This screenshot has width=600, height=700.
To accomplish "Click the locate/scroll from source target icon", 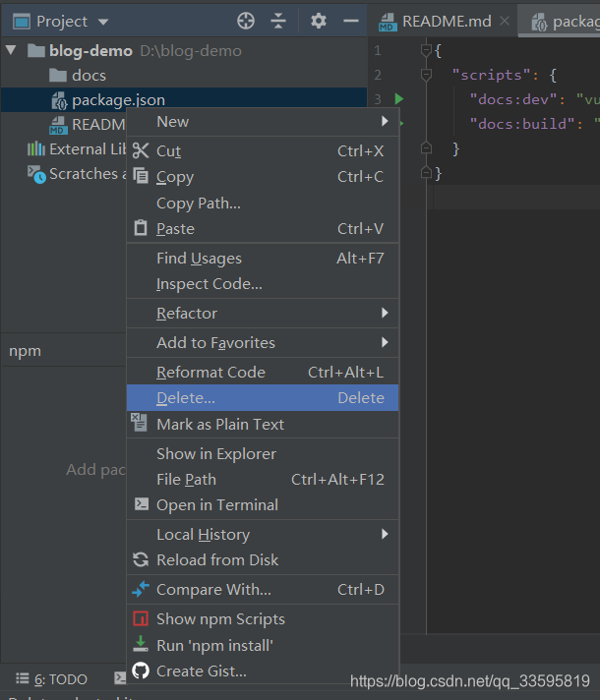I will pyautogui.click(x=246, y=21).
